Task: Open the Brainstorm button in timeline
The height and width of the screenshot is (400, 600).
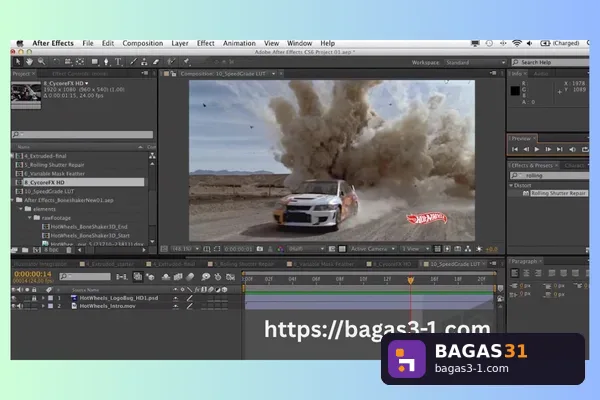Action: pyautogui.click(x=206, y=276)
